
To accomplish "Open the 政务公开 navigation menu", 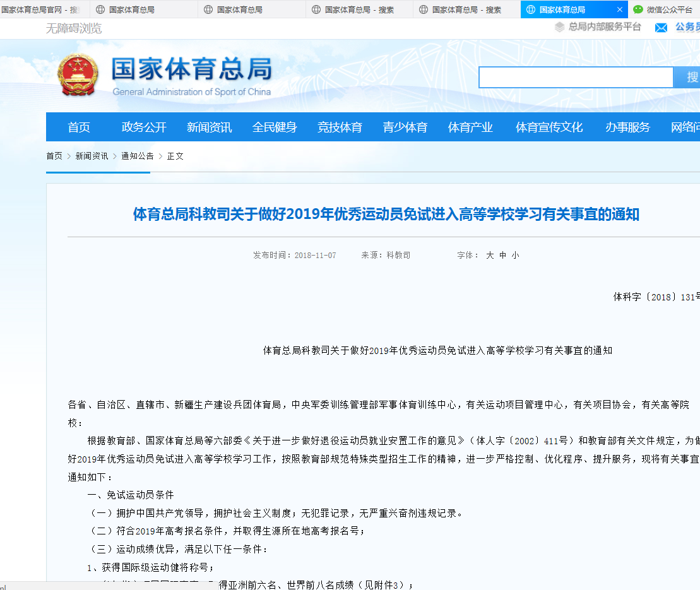I will pos(144,127).
